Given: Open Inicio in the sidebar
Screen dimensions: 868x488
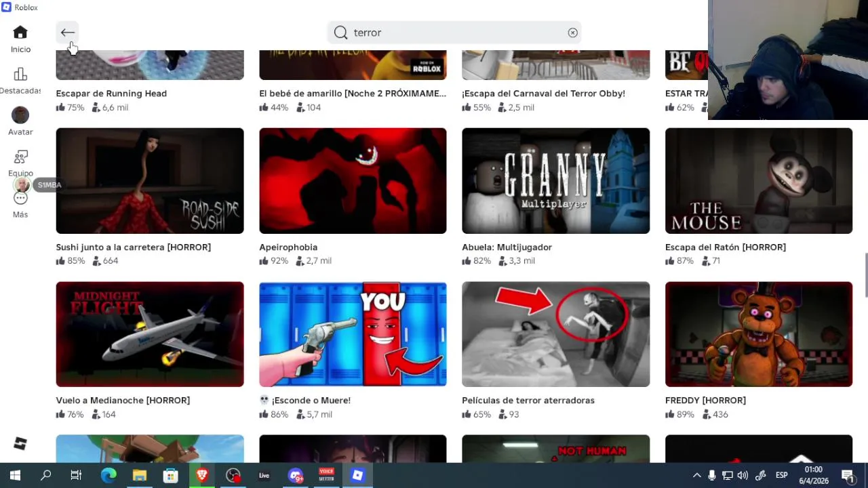Looking at the screenshot, I should point(20,39).
